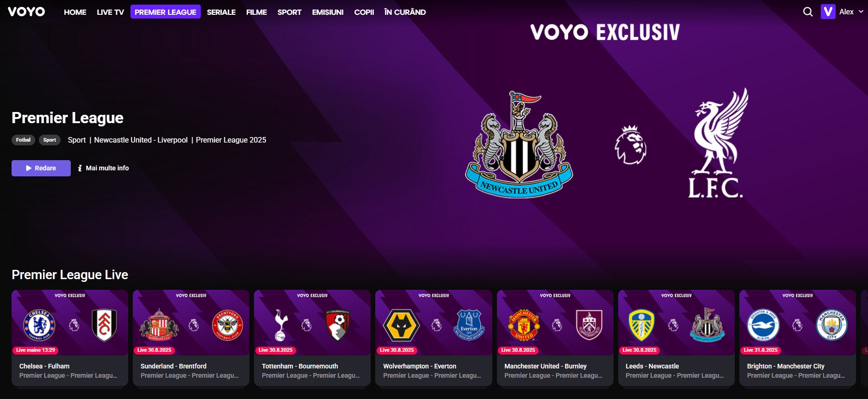868x399 pixels.
Task: Click the Redare play button
Action: (x=41, y=168)
